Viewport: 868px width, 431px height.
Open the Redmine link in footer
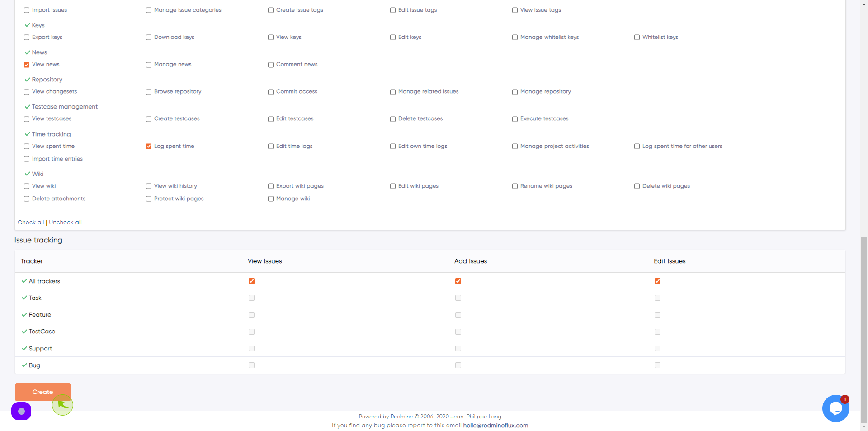(x=401, y=417)
